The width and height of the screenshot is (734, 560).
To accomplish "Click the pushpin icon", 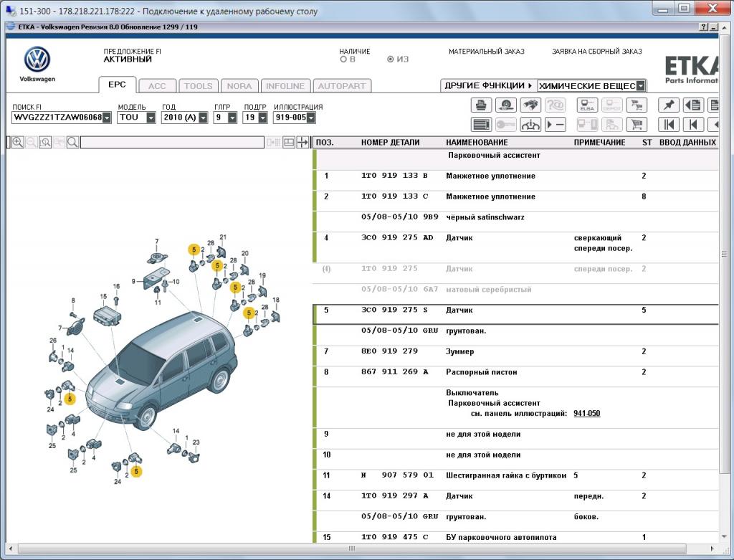I will tap(668, 105).
